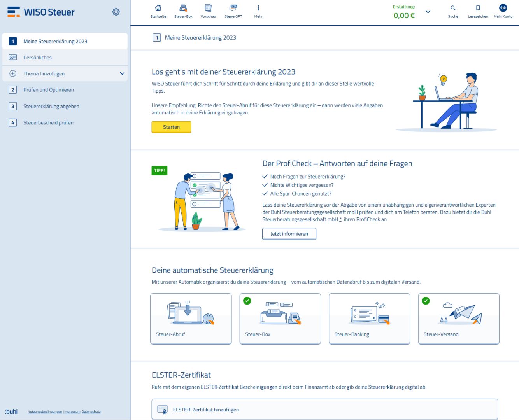Image resolution: width=519 pixels, height=420 pixels.
Task: Click the "ELSTER-Zertifikat" section heading
Action: coord(181,375)
